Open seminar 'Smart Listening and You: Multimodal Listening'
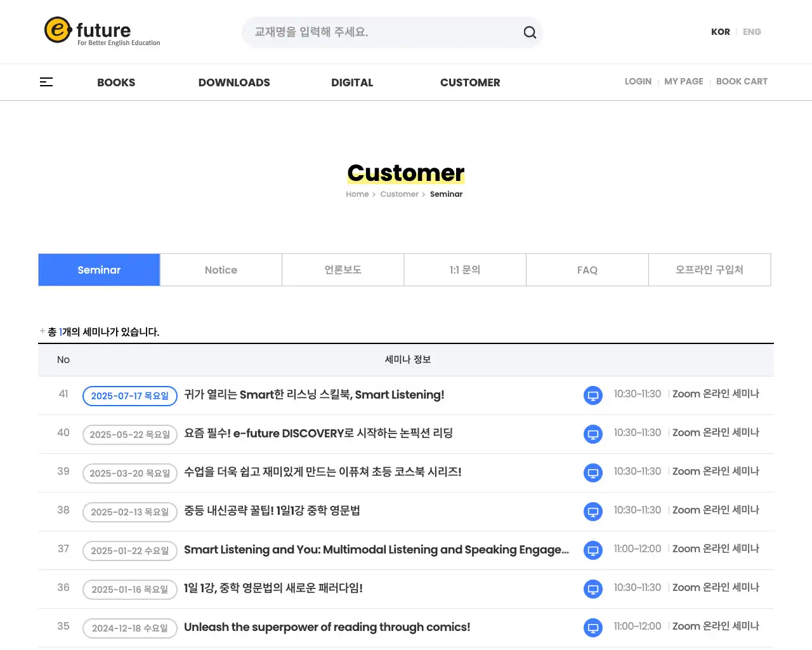Screen dimensions: 812x650 point(376,550)
